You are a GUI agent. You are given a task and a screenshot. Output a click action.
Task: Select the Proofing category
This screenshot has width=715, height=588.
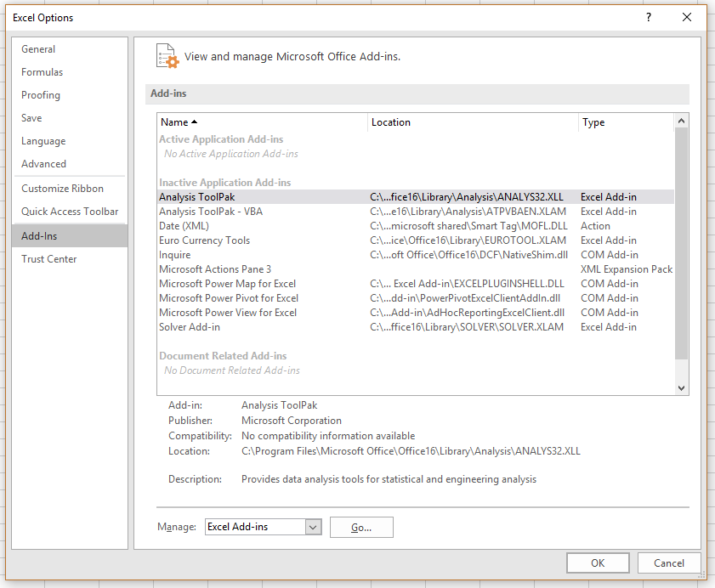tap(41, 95)
